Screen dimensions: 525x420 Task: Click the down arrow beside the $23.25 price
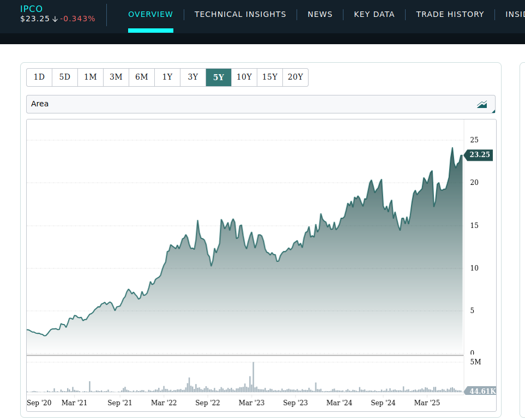[55, 19]
